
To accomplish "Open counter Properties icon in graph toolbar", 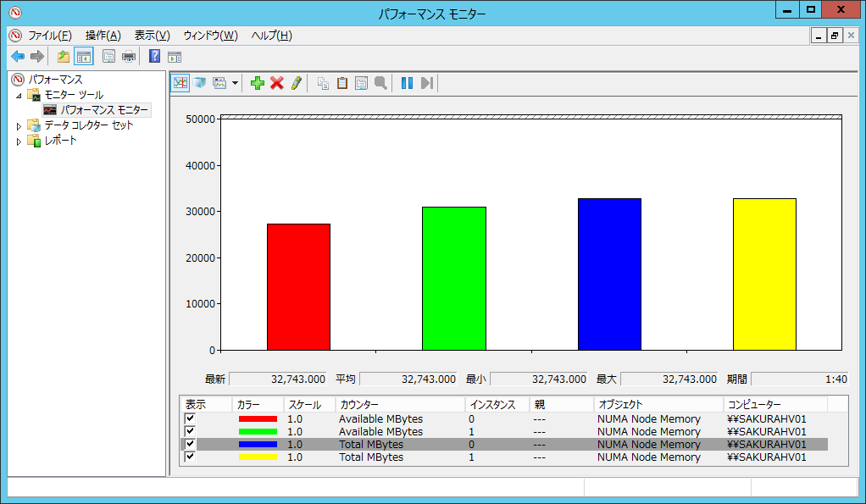I will pos(362,83).
